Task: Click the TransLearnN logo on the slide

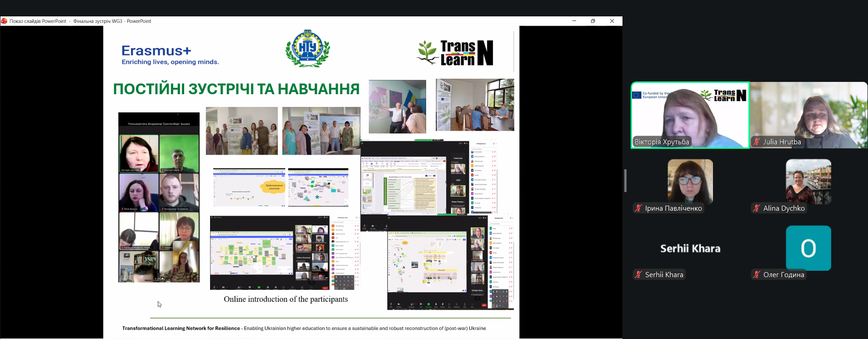Action: point(455,53)
